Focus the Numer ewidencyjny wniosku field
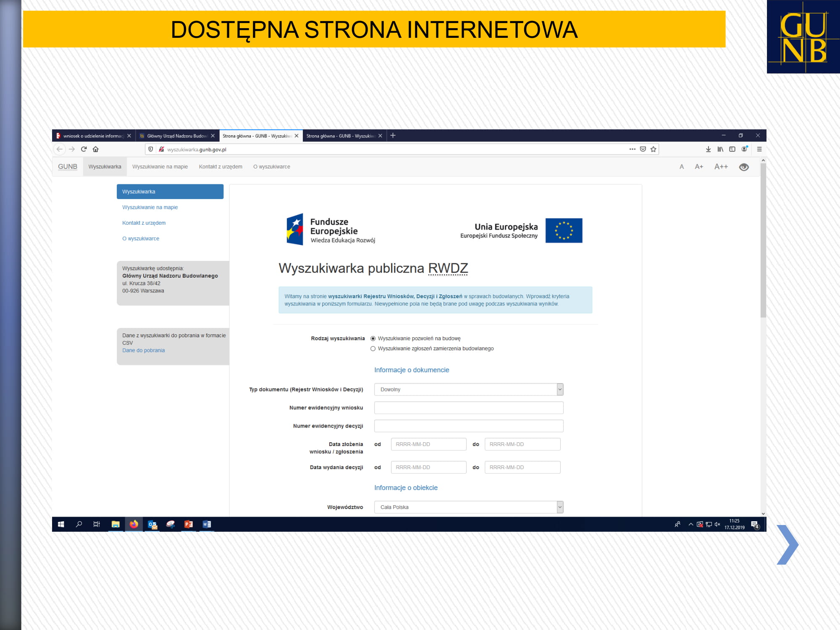The height and width of the screenshot is (630, 840). click(469, 408)
